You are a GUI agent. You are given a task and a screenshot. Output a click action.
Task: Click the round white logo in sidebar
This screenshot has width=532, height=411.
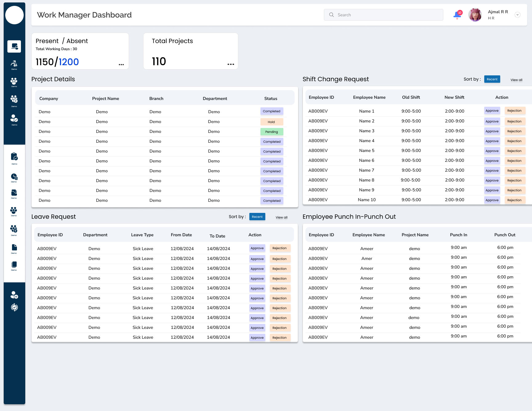click(14, 15)
